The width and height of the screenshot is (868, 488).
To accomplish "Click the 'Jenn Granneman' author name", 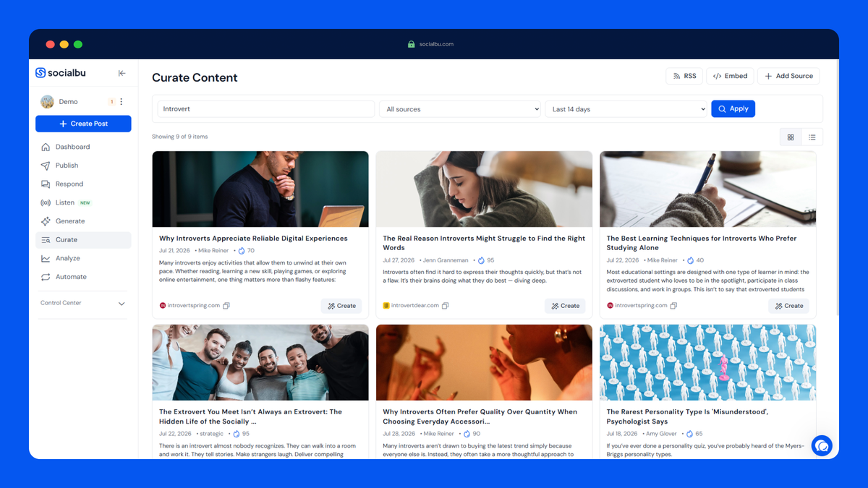I will tap(446, 260).
